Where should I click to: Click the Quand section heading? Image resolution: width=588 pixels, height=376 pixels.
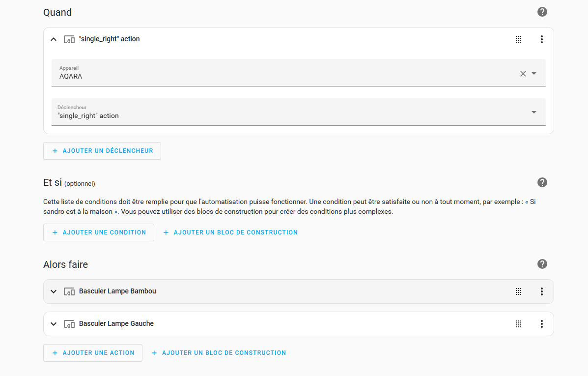[x=57, y=12]
